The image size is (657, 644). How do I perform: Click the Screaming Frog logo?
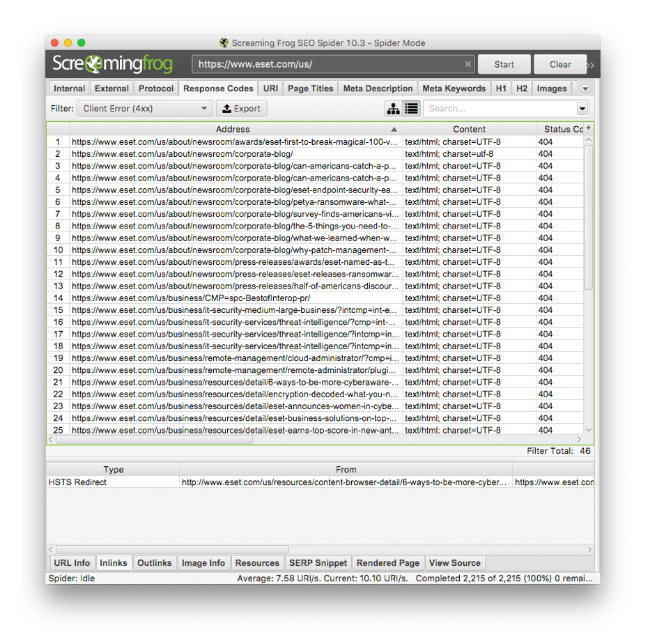click(112, 63)
